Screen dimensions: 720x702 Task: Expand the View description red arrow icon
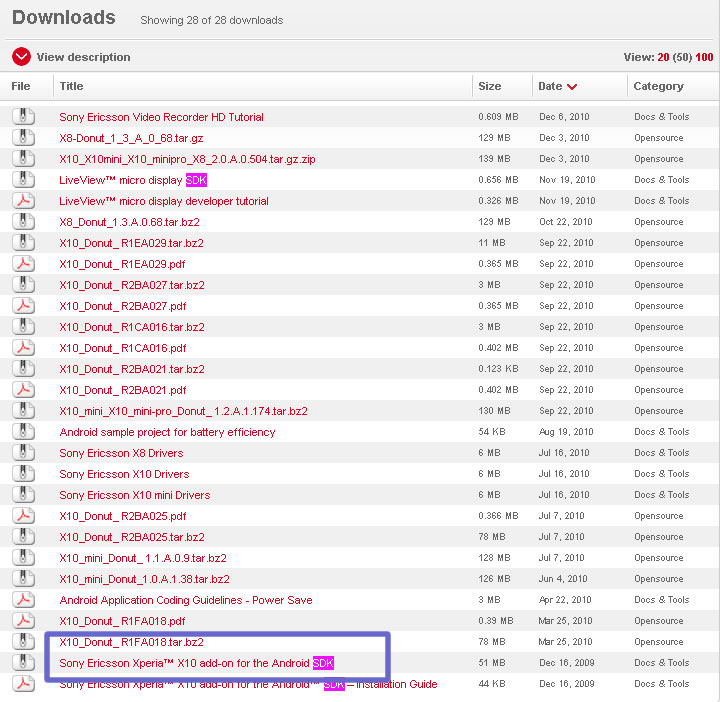click(x=21, y=57)
